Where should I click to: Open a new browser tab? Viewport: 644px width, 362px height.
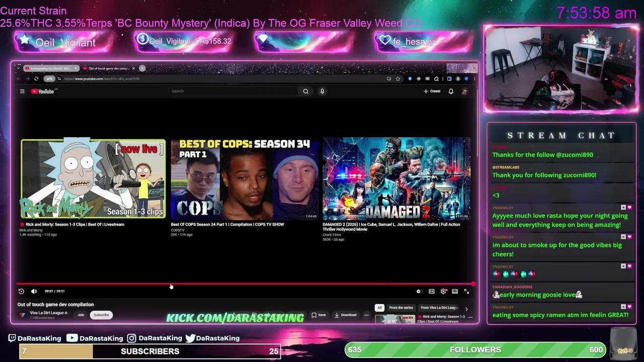coord(142,68)
